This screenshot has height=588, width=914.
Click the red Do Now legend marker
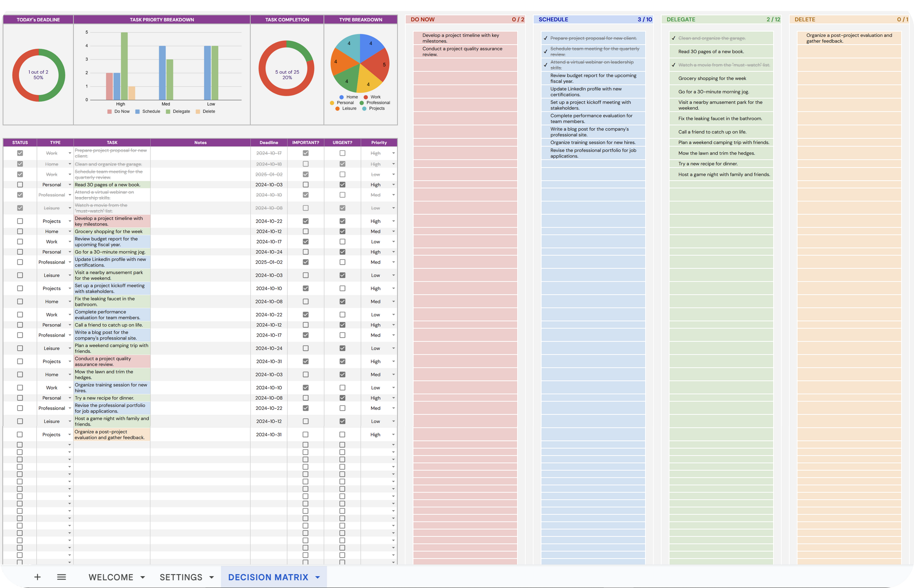[110, 111]
